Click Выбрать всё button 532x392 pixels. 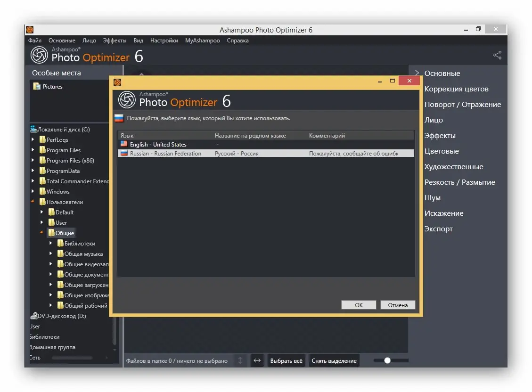pyautogui.click(x=286, y=361)
